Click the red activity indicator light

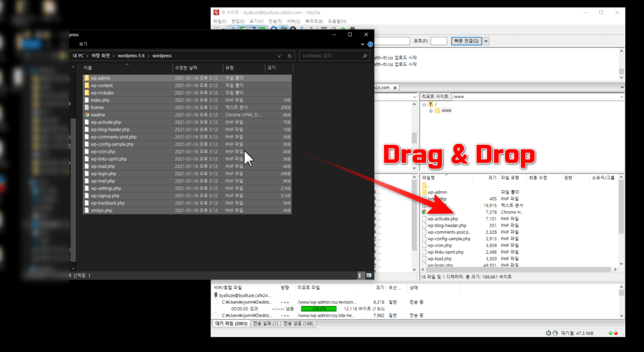[616, 333]
